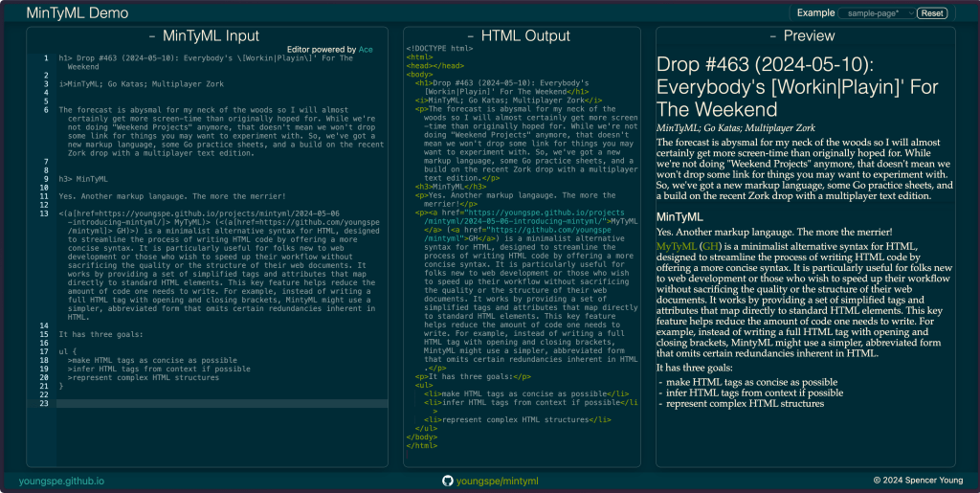
Task: Click the GitHub octocat icon in footer
Action: pyautogui.click(x=447, y=480)
